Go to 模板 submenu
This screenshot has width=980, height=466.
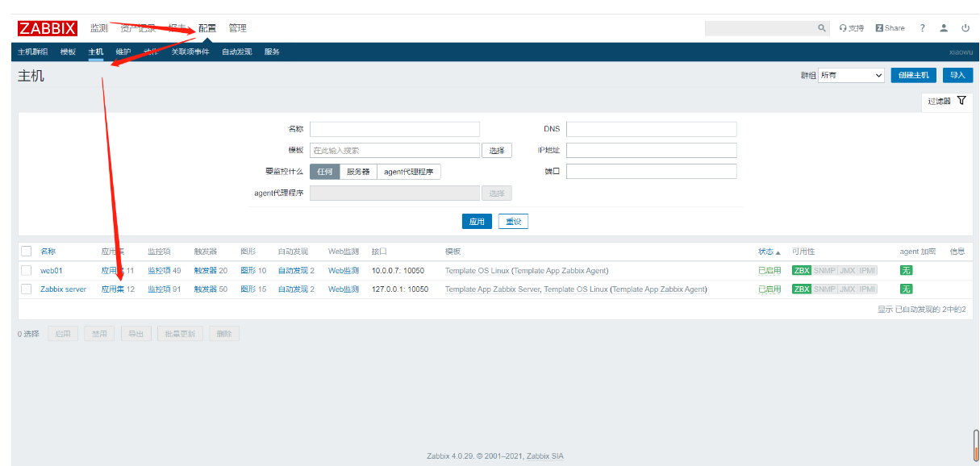pos(69,52)
